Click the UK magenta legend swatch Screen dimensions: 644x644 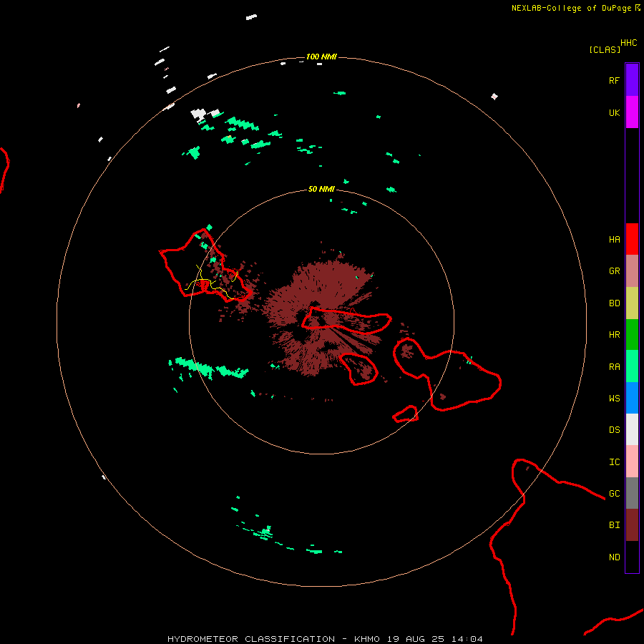[x=632, y=112]
